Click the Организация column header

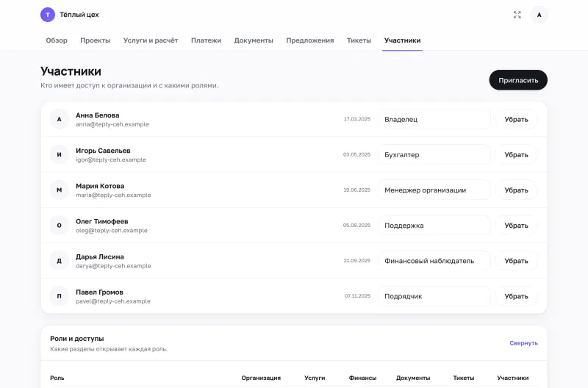[261, 378]
